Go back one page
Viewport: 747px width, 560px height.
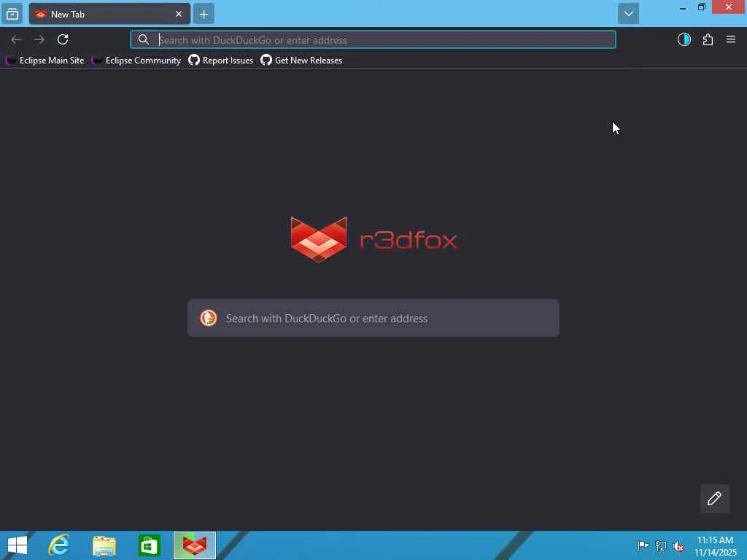click(16, 39)
